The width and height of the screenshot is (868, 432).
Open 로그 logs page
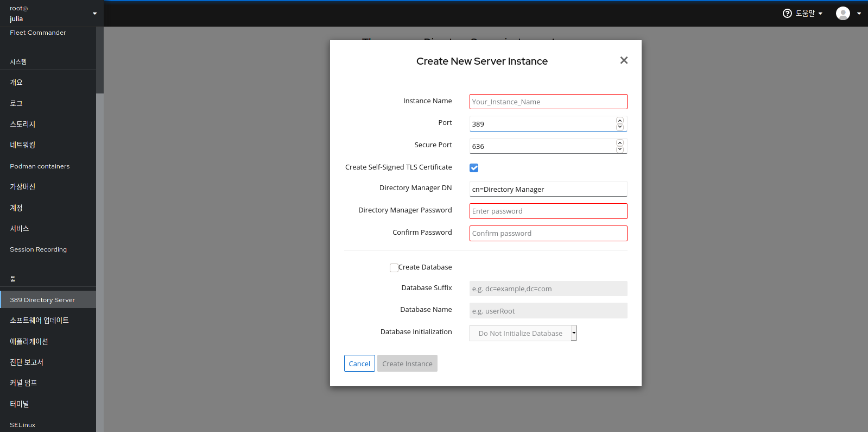48,103
